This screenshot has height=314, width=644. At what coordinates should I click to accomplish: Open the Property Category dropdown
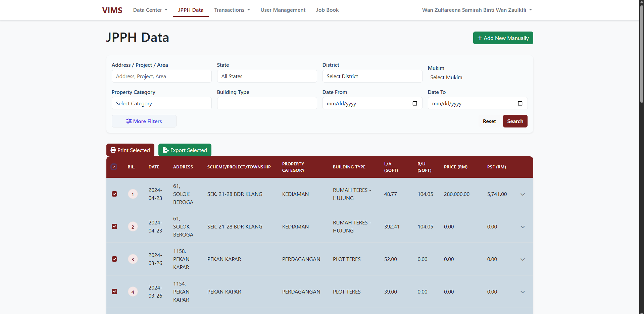click(161, 103)
